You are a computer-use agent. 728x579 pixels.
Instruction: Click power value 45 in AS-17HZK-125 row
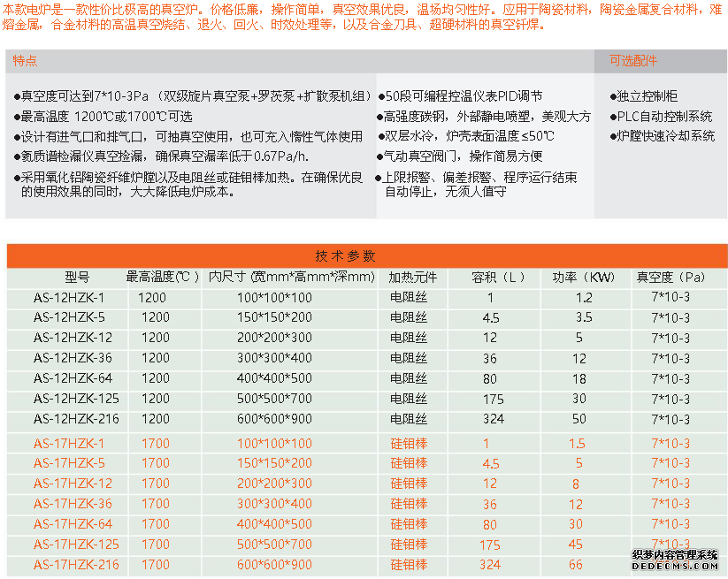576,545
